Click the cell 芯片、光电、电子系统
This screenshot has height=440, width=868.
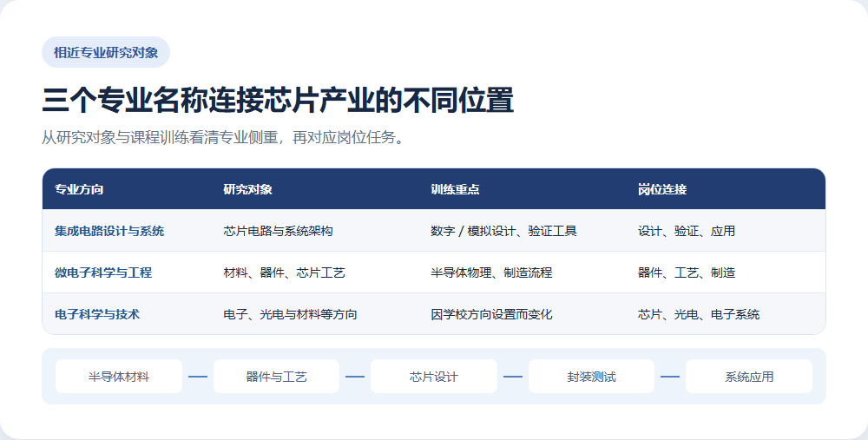(x=699, y=314)
